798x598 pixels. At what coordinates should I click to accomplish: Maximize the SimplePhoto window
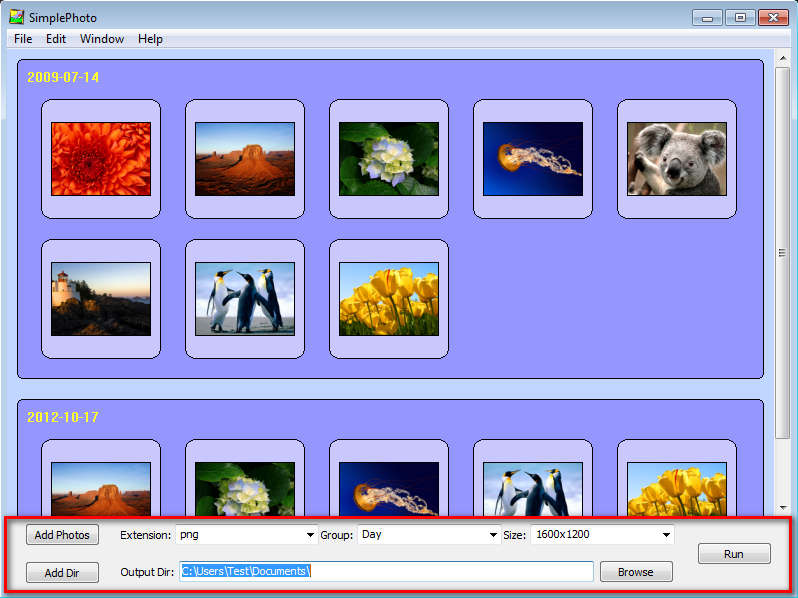coord(740,18)
